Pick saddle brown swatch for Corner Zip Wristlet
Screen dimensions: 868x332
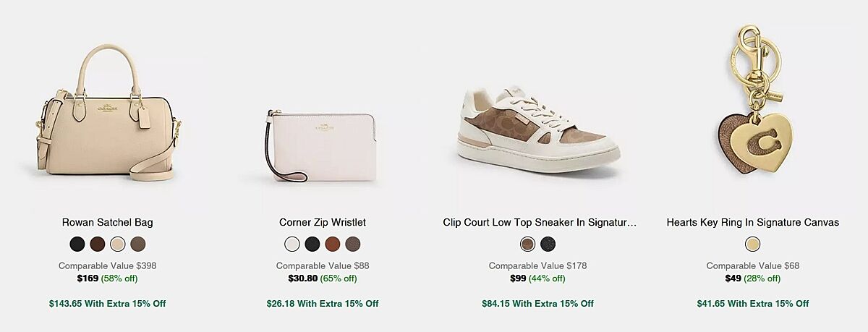click(333, 244)
